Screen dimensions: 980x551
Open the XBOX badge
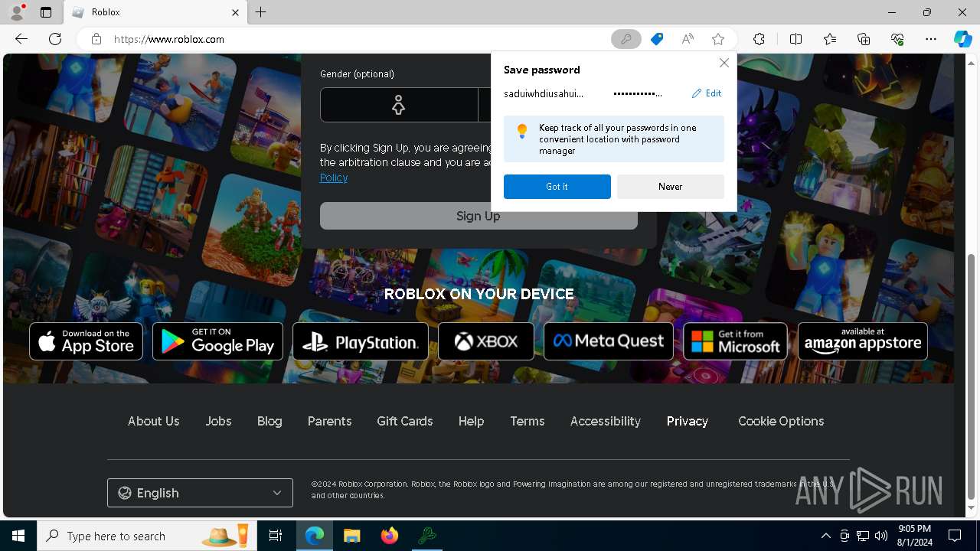click(486, 341)
